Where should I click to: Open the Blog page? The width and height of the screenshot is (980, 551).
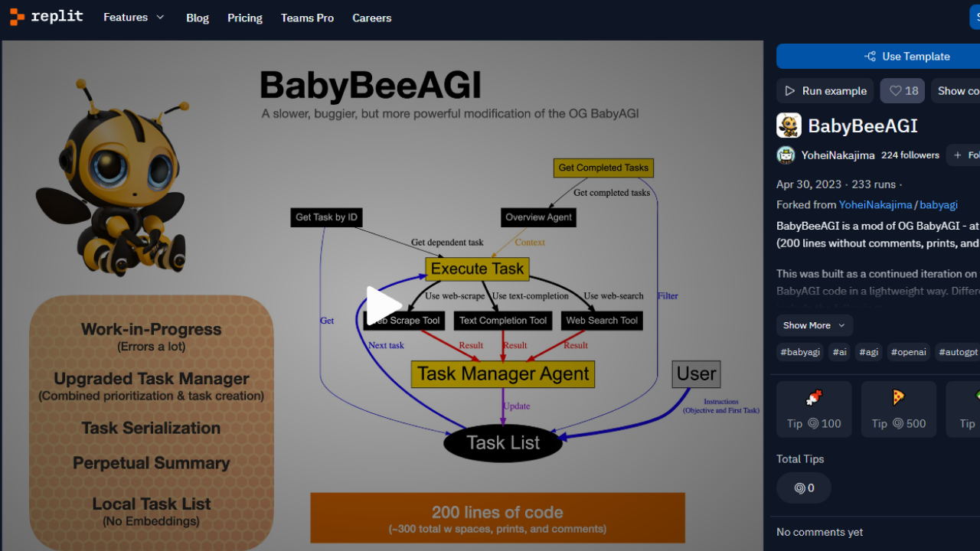198,18
